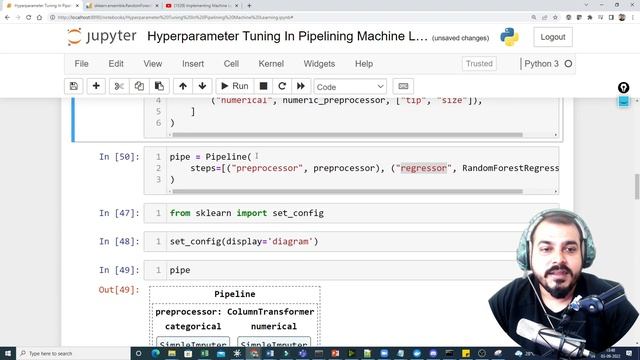Screen dimensions: 640x360
Task: Open the command palette keyboard icon
Action: pos(403,86)
